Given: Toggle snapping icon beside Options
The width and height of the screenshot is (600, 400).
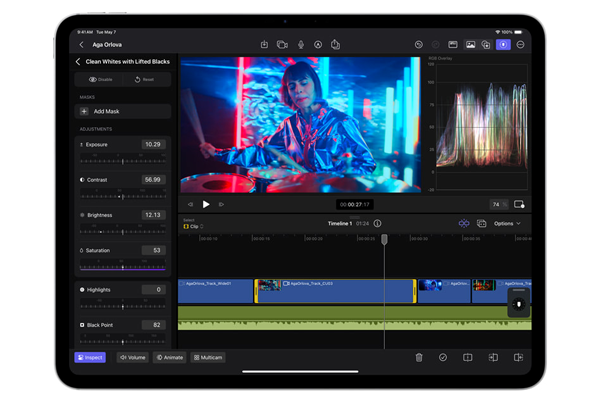Looking at the screenshot, I should click(x=464, y=224).
